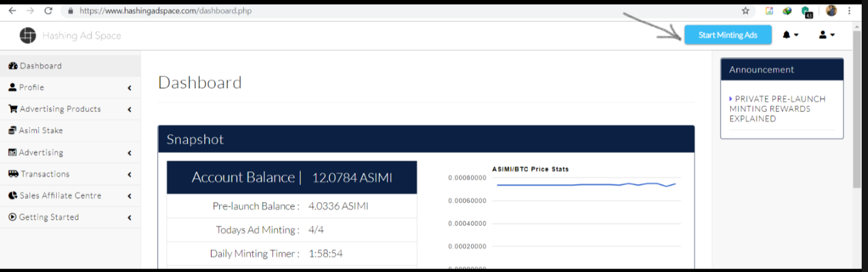The width and height of the screenshot is (868, 272).
Task: Click the '4/4' Todays Ad Minting value
Action: (x=317, y=230)
